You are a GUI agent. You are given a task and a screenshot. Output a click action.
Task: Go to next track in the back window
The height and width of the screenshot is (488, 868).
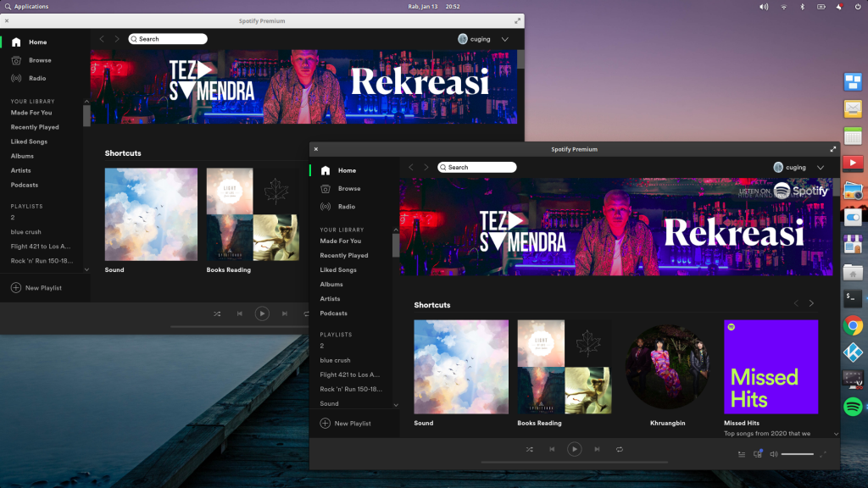point(285,313)
